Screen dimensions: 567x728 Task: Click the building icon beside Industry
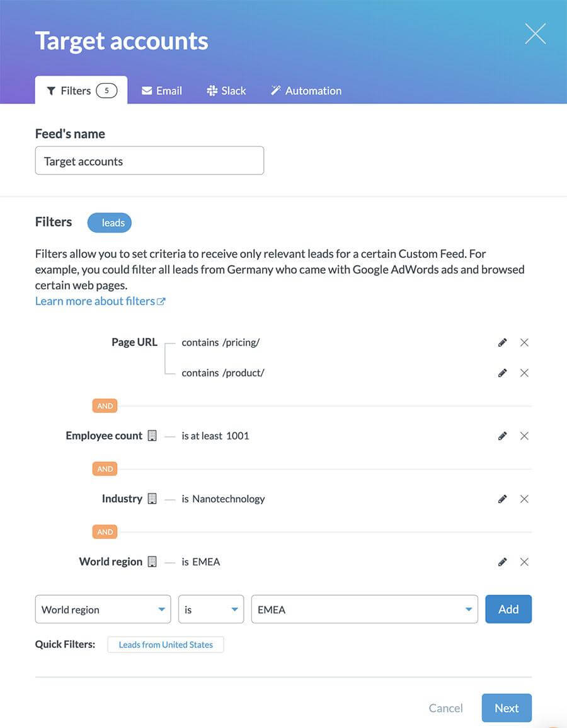click(x=152, y=497)
